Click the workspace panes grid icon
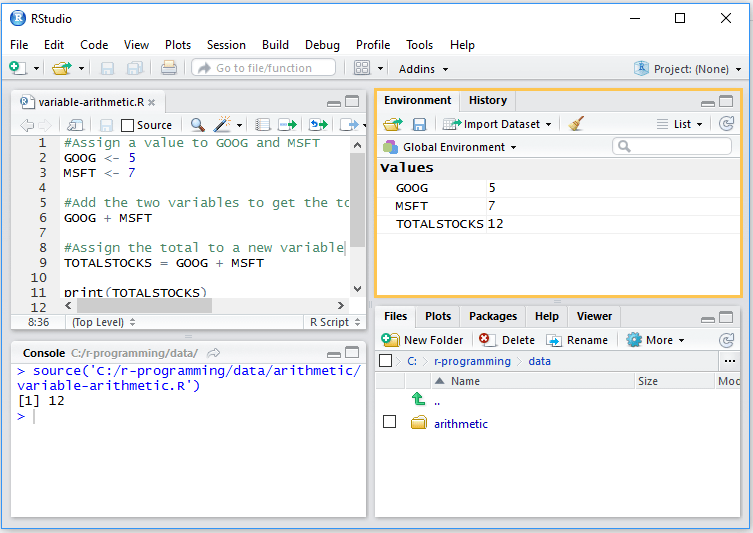The height and width of the screenshot is (533, 753). pos(362,68)
